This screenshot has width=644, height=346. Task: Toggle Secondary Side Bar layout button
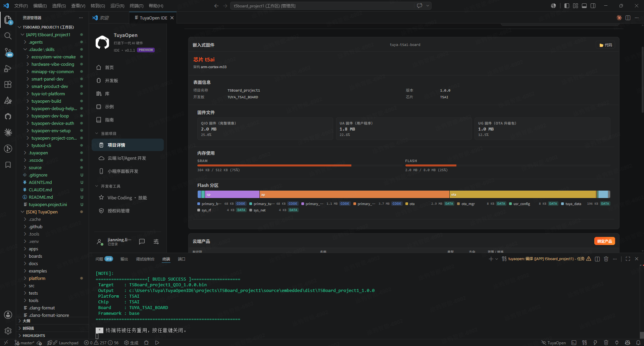pos(593,6)
